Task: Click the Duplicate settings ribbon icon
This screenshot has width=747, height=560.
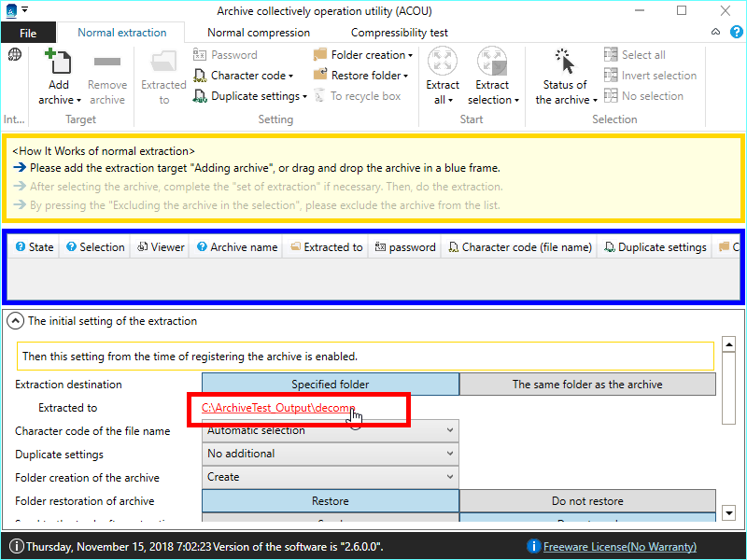Action: (200, 96)
